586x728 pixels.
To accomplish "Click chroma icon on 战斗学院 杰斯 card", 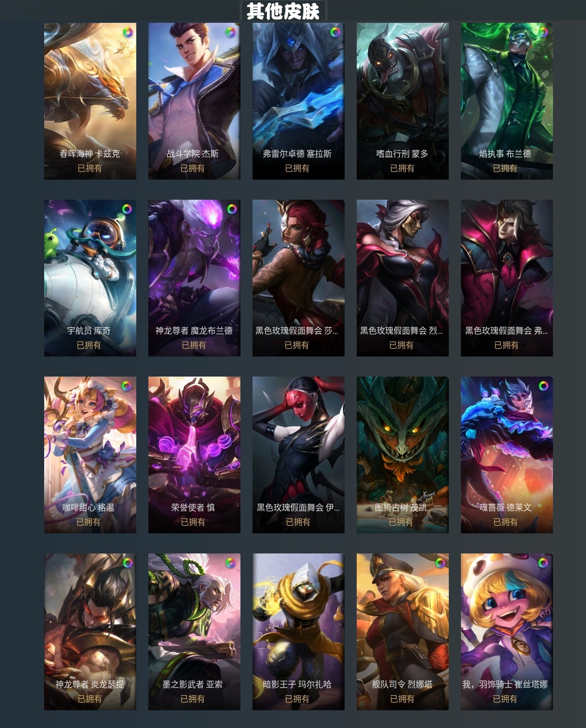I will point(230,32).
